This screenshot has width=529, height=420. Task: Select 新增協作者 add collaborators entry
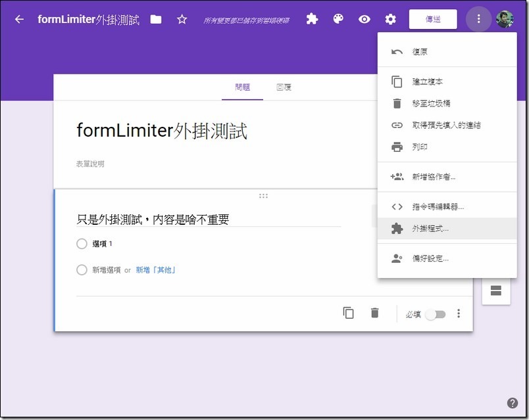[x=447, y=177]
